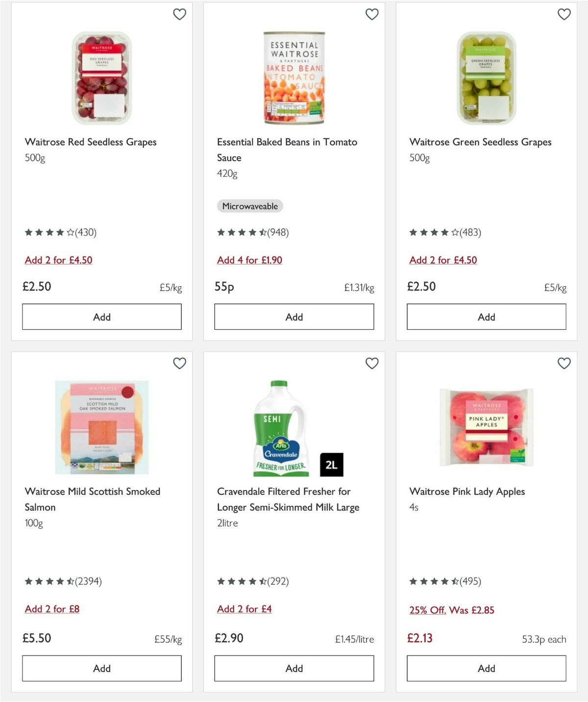Click the 25% Off Was £2.85 offer
The image size is (588, 702).
(x=452, y=610)
